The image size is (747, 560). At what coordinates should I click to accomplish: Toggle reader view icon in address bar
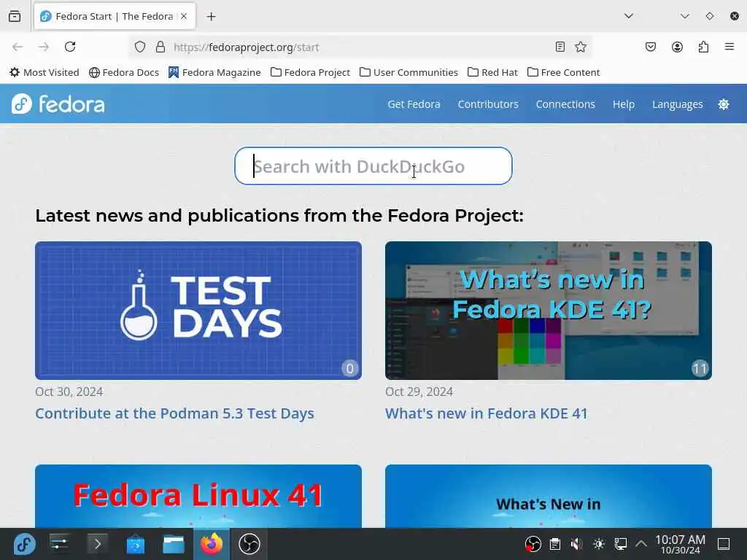560,47
